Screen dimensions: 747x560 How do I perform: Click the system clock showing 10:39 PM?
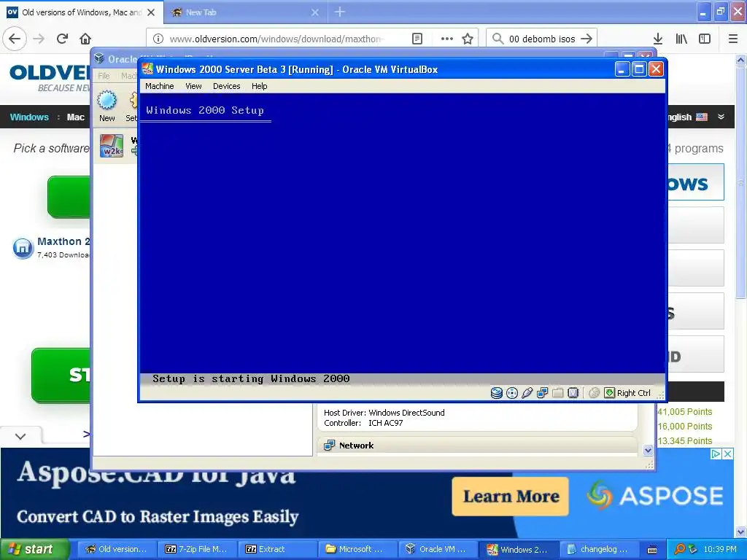[720, 549]
